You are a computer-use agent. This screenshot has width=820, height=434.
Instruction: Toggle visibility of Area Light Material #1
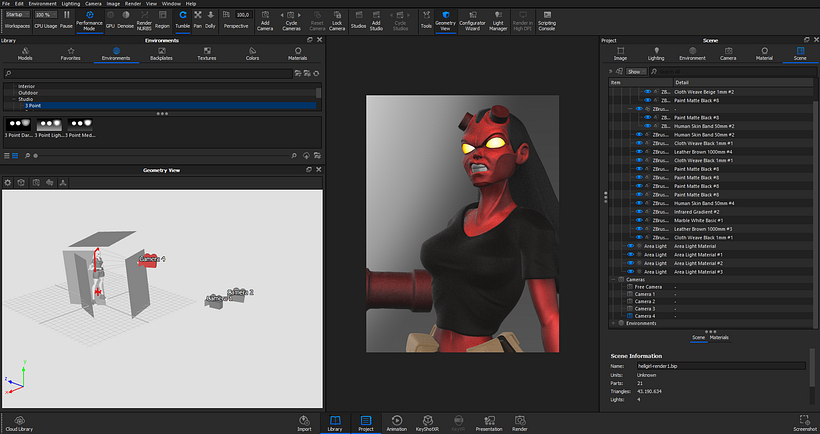click(631, 255)
